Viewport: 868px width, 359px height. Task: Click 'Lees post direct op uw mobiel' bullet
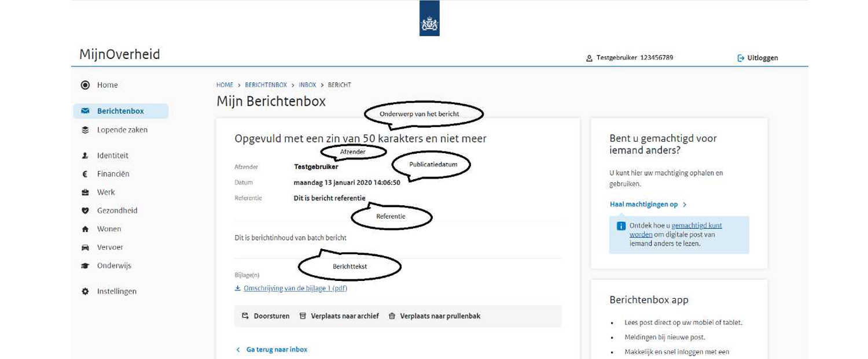(x=683, y=323)
